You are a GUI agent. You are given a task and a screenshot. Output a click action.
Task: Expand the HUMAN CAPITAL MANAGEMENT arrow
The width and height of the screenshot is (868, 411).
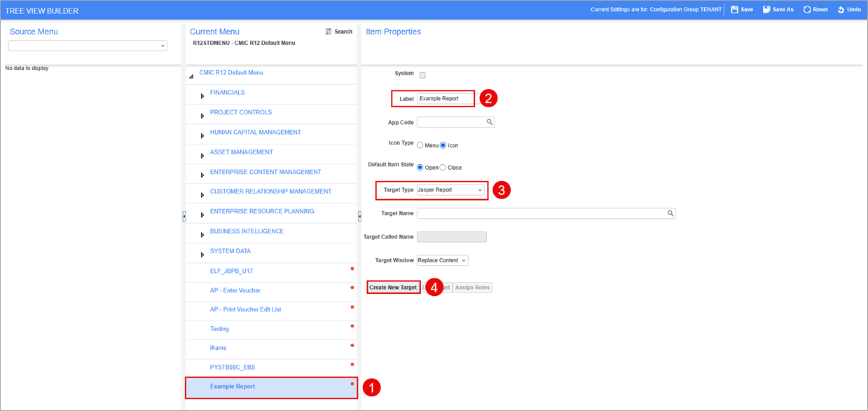[x=202, y=135]
